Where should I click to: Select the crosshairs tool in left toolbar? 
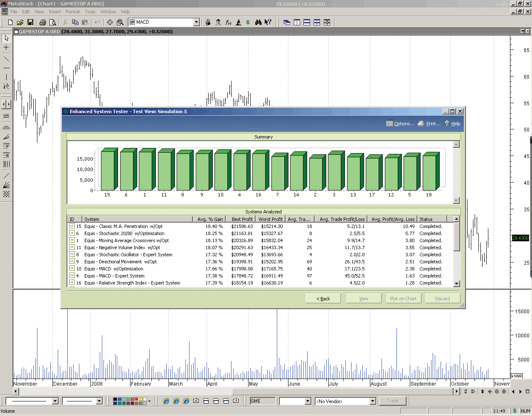pyautogui.click(x=6, y=48)
